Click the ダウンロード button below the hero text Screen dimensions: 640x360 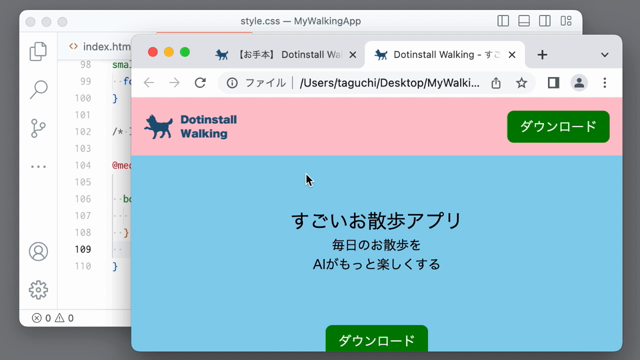point(377,339)
